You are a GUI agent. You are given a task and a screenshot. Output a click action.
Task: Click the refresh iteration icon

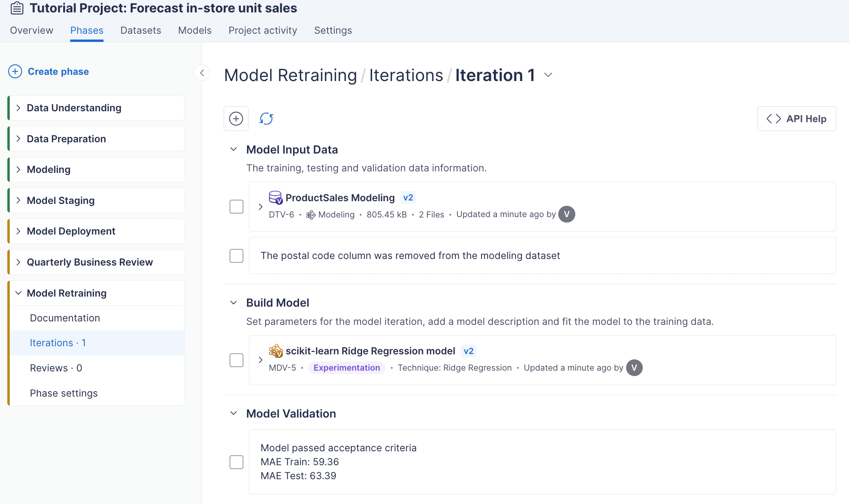[x=266, y=119]
